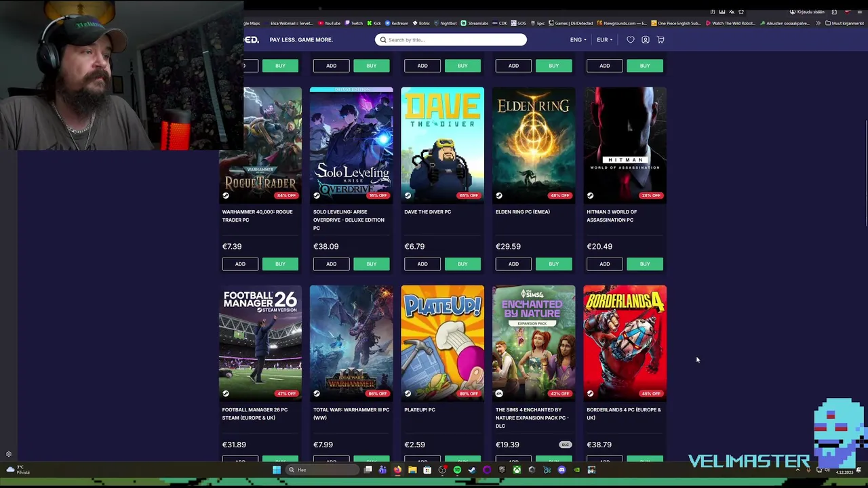Image resolution: width=868 pixels, height=488 pixels.
Task: Open the Streamlabs bookmark
Action: 475,23
